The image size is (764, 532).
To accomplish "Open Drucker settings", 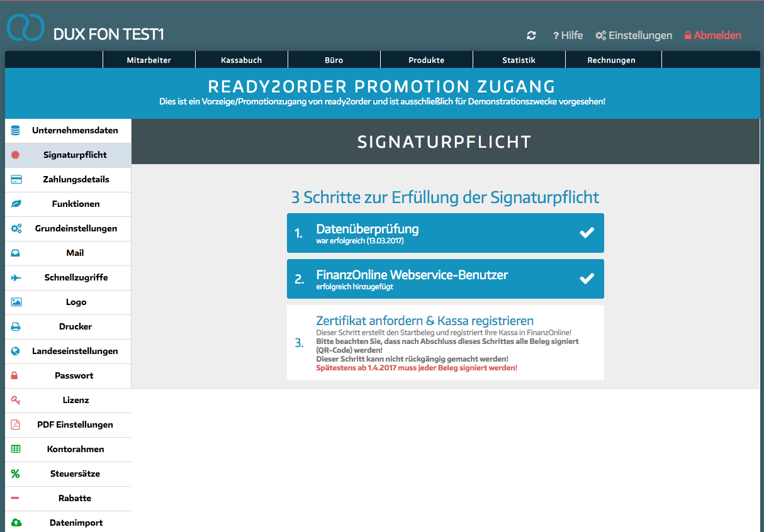I will click(68, 327).
